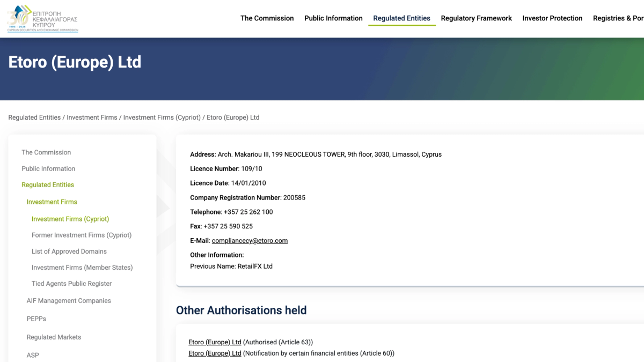Open AIF Management Companies sidebar item

coord(69,301)
